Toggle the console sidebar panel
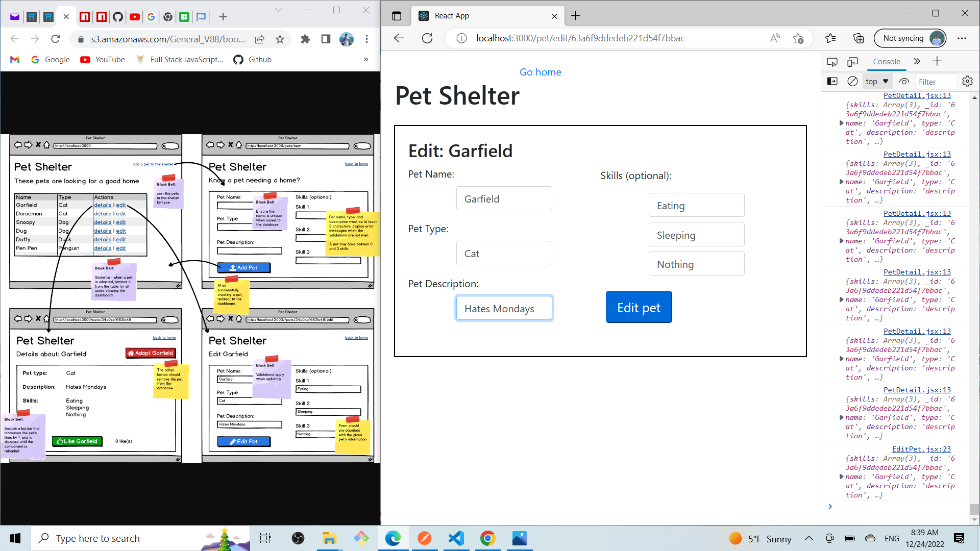 [x=832, y=82]
